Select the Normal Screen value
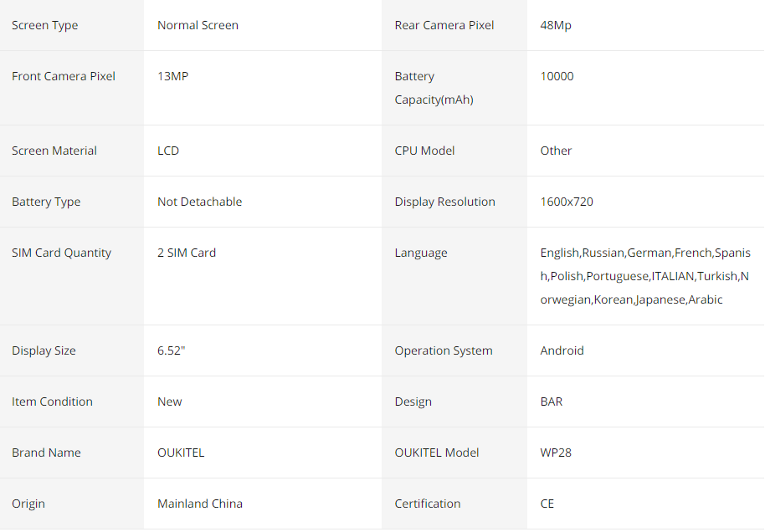765x532 pixels. click(x=198, y=25)
